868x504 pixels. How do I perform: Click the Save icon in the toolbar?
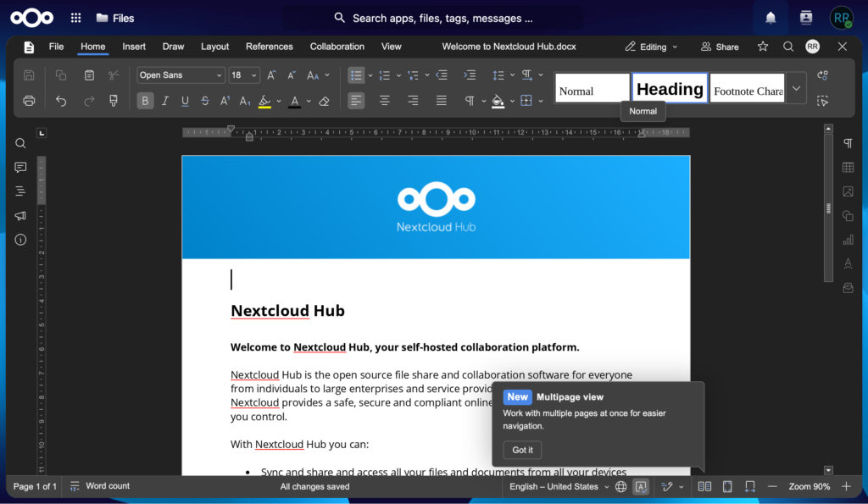coord(29,75)
